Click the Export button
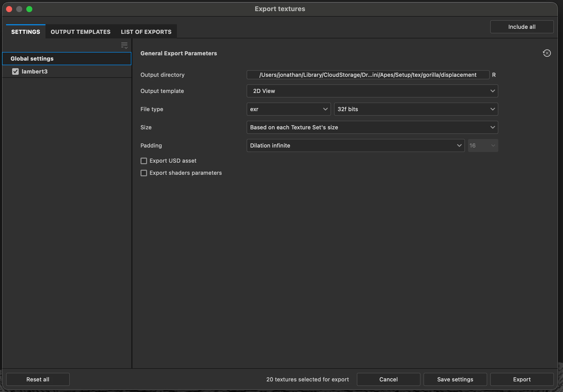This screenshot has height=392, width=563. tap(522, 379)
